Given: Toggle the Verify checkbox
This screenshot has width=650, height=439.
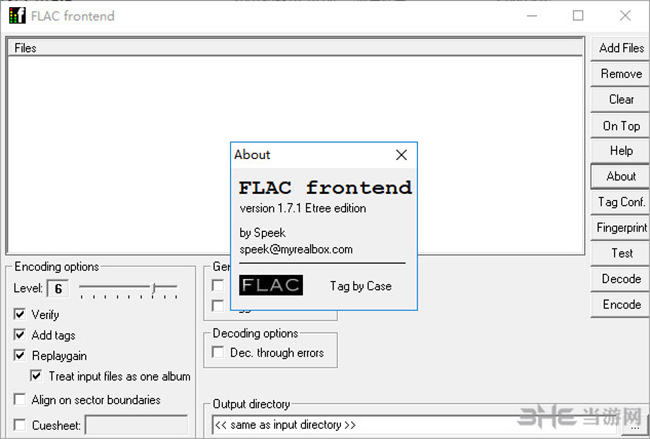Looking at the screenshot, I should (19, 314).
